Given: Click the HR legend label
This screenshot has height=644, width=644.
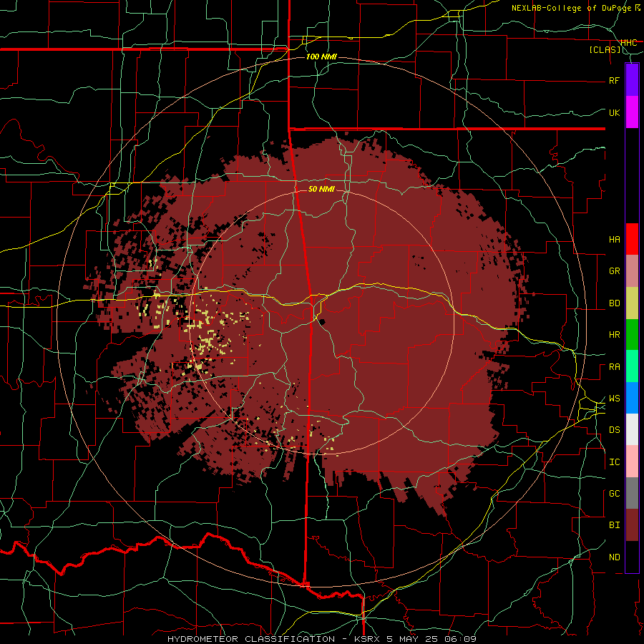Looking at the screenshot, I should pos(615,335).
